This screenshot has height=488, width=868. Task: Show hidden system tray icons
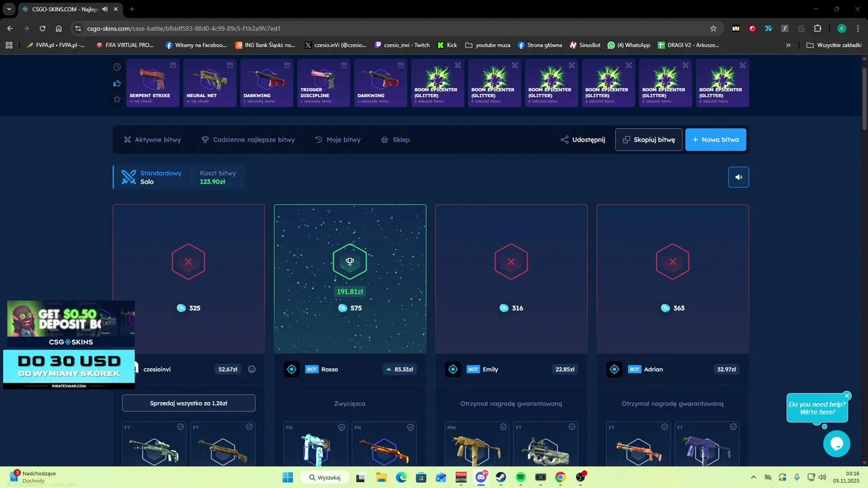753,477
